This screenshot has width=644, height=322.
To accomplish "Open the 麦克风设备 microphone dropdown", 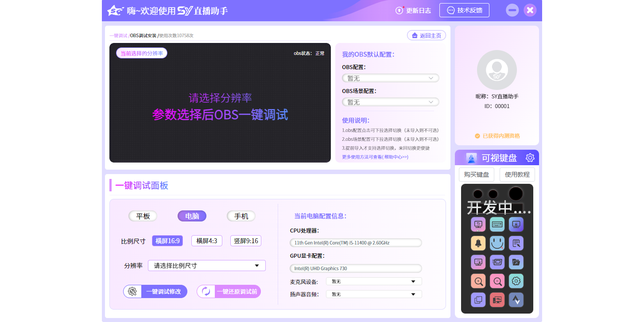I will (x=373, y=281).
